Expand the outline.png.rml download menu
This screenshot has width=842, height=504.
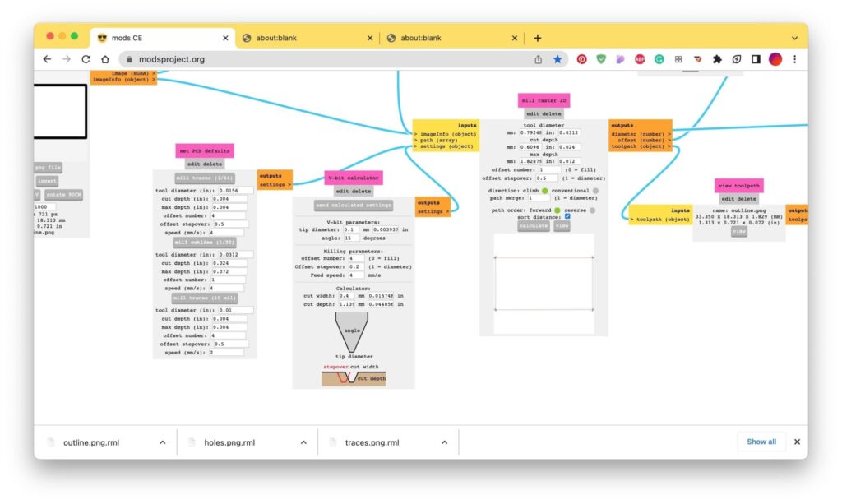click(163, 442)
